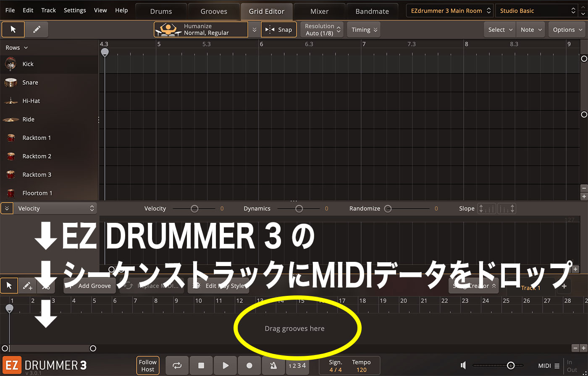588x376 pixels.
Task: Adjust the master volume slider
Action: (x=511, y=366)
